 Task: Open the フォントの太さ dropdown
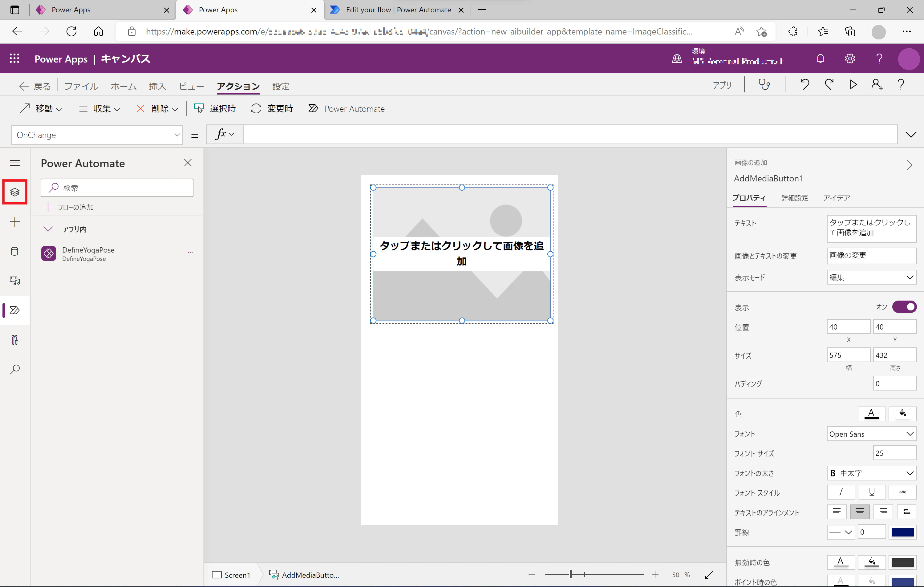point(871,473)
